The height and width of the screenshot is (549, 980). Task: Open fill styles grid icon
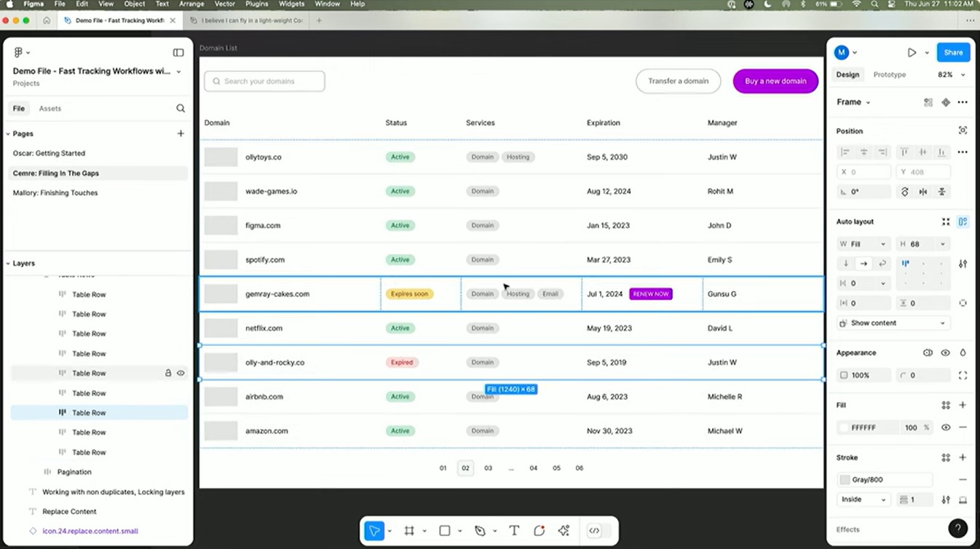click(946, 406)
